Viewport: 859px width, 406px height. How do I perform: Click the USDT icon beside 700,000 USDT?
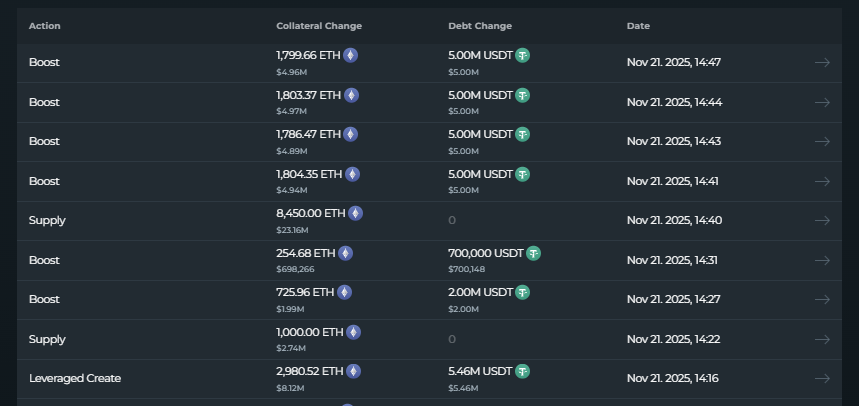[x=533, y=253]
